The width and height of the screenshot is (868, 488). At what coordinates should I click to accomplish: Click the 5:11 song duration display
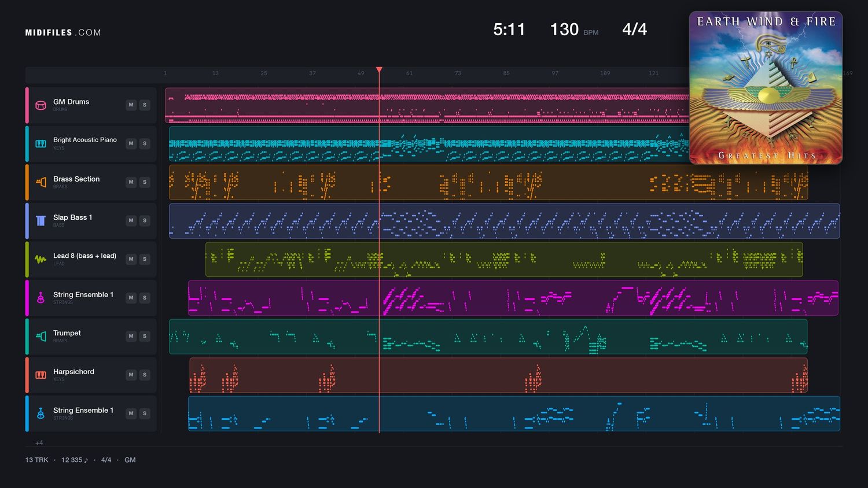[509, 29]
